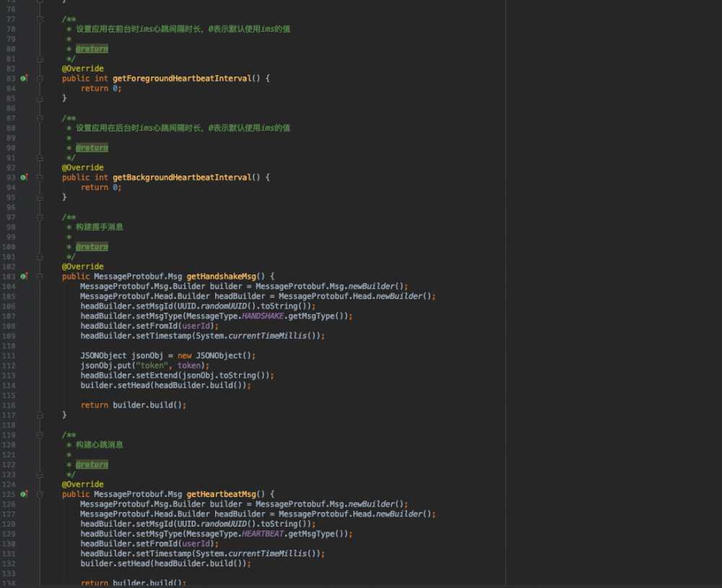The image size is (722, 588).
Task: Click the overriding-method icon beside getBackgroundHeartbeatInterval
Action: [x=24, y=177]
